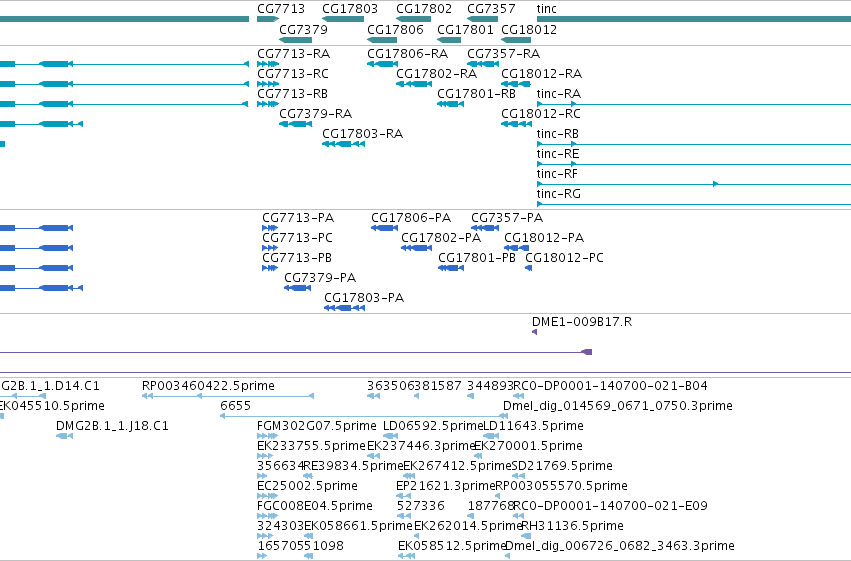Select EST label SD21769.5prime
This screenshot has height=561, width=851.
point(562,466)
